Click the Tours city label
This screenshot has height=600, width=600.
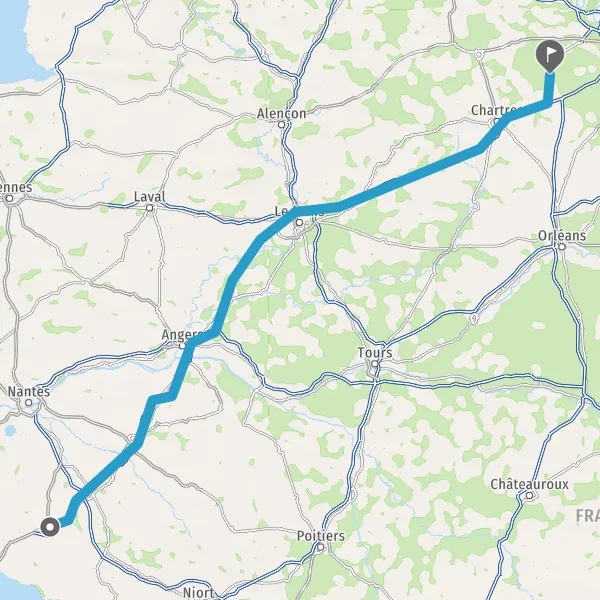coord(375,352)
